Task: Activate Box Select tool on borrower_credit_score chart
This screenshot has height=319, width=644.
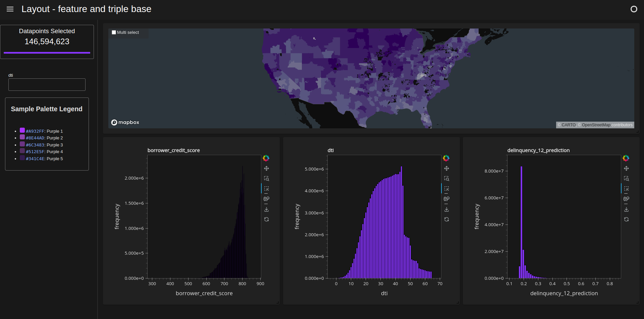Action: click(x=266, y=189)
